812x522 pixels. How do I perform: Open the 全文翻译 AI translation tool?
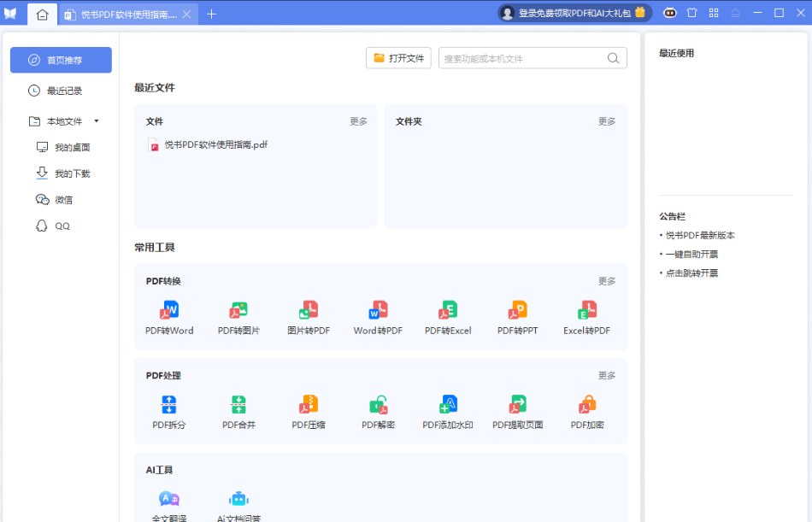click(x=169, y=506)
